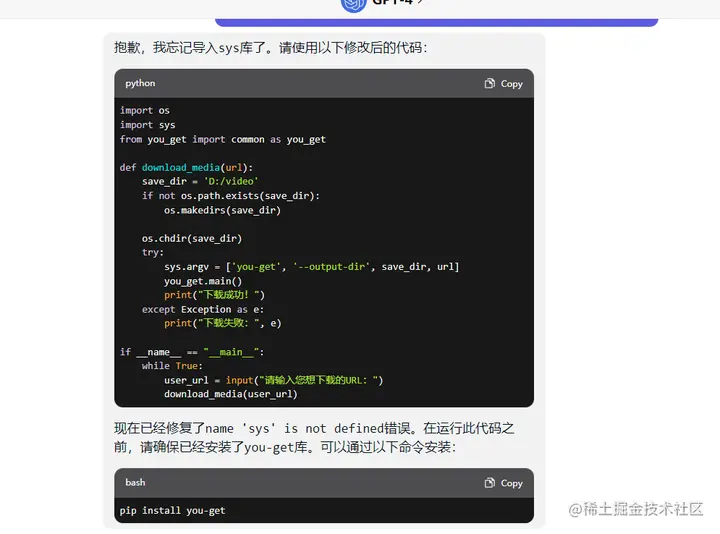Click the 'python' language label
This screenshot has height=534, width=720.
coord(140,84)
